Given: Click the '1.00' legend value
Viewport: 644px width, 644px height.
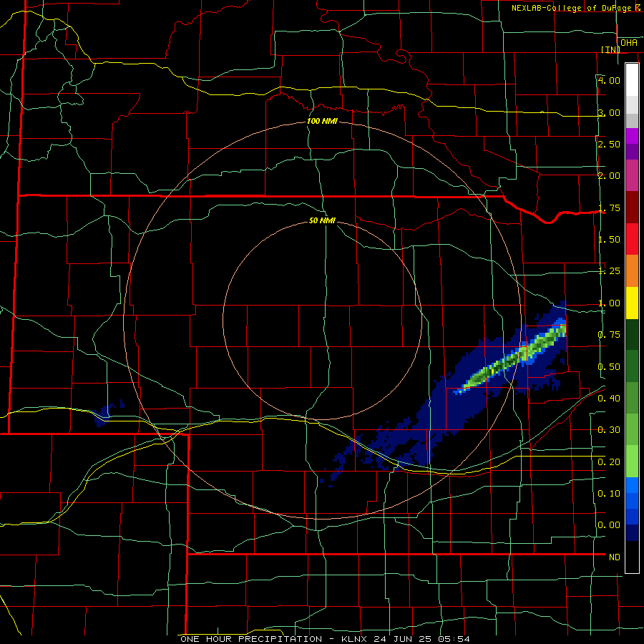Looking at the screenshot, I should (608, 303).
